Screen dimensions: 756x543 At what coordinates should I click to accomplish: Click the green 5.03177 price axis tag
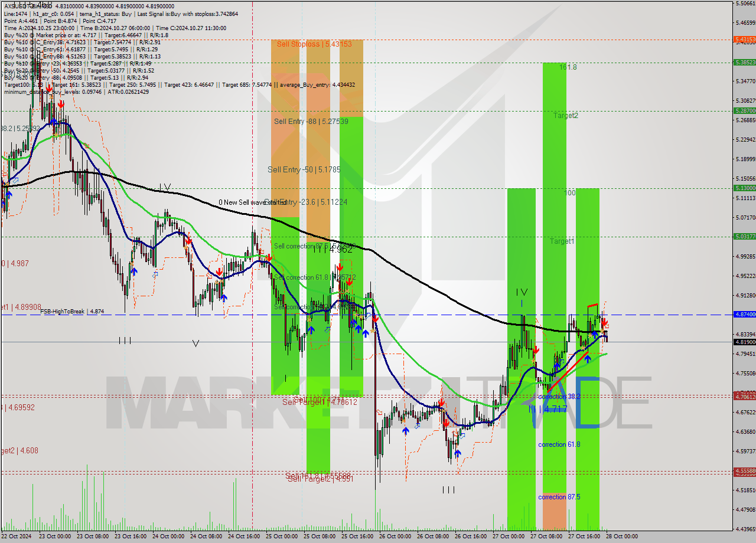pyautogui.click(x=745, y=236)
